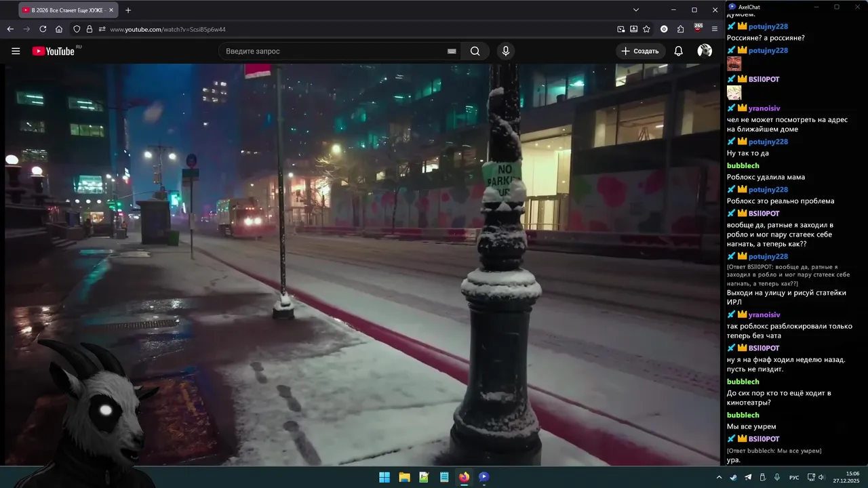Viewport: 868px width, 488px height.
Task: Click message 'До сих пор кто то ещё ходит в кинотеатры?'
Action: coord(778,398)
